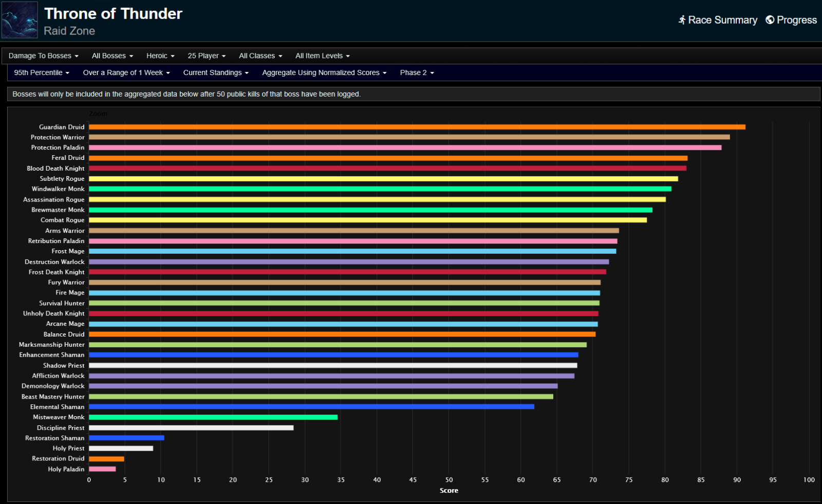Click the Guardian Druid orange bar
This screenshot has width=822, height=504.
(x=416, y=127)
